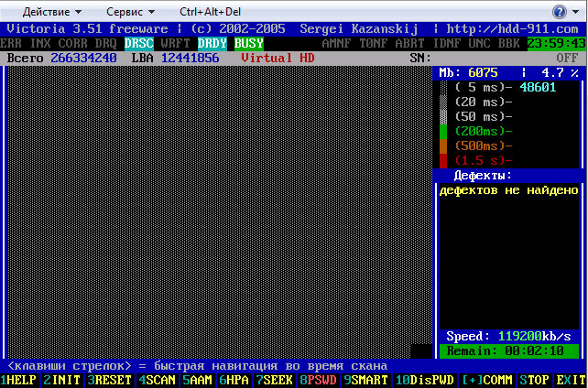Click the SN: serial number label
Viewport: 588px width, 388px height.
click(420, 58)
